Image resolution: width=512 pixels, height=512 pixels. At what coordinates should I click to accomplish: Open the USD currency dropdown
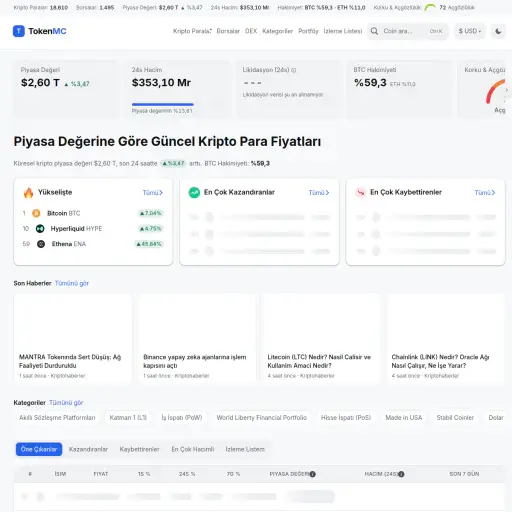click(x=469, y=31)
